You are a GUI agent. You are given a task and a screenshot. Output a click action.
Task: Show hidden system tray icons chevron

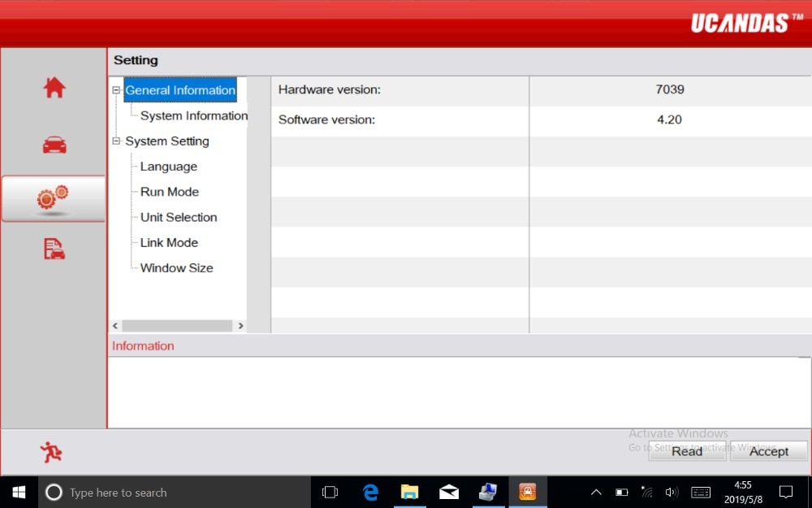pyautogui.click(x=596, y=492)
